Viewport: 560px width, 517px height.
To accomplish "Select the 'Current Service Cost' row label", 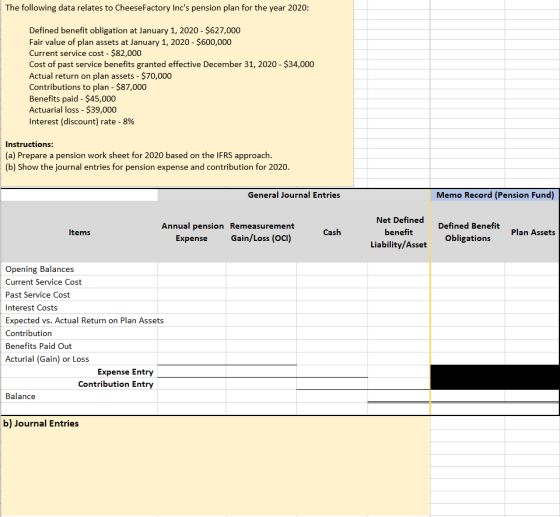I will coord(43,282).
